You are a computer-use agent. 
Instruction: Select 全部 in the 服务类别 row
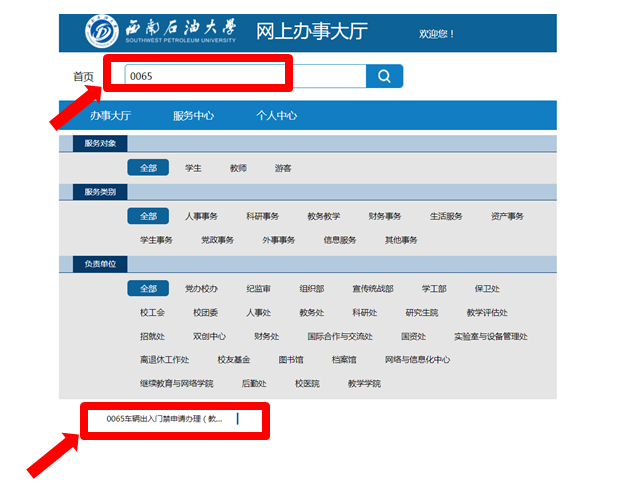(x=148, y=216)
